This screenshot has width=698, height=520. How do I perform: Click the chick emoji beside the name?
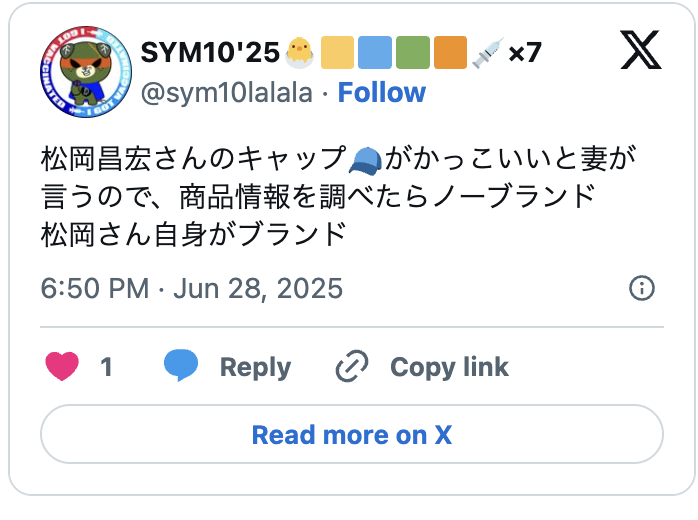300,52
